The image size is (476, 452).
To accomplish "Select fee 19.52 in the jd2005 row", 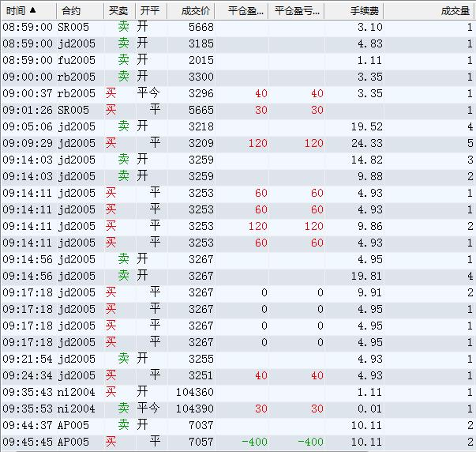I will tap(367, 126).
